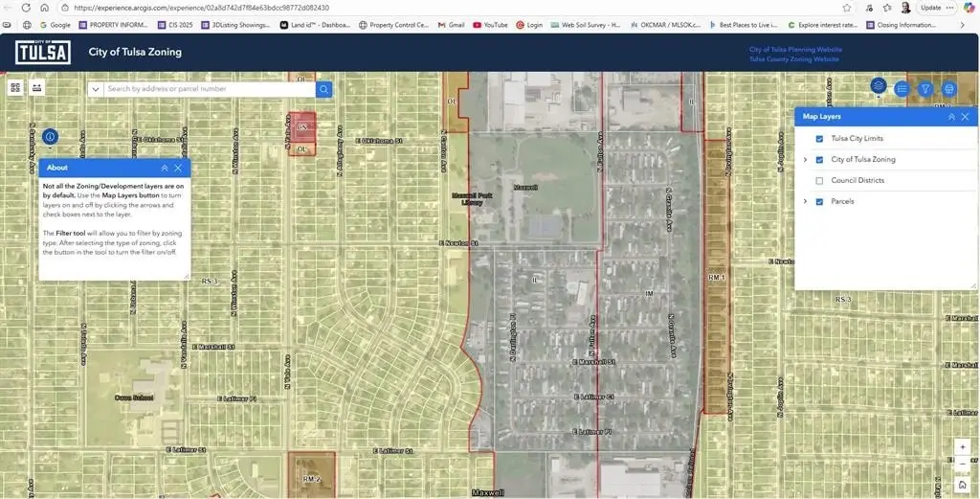Open City of Tulsa Planning Website link
Viewport: 980px width, 499px height.
pyautogui.click(x=795, y=49)
